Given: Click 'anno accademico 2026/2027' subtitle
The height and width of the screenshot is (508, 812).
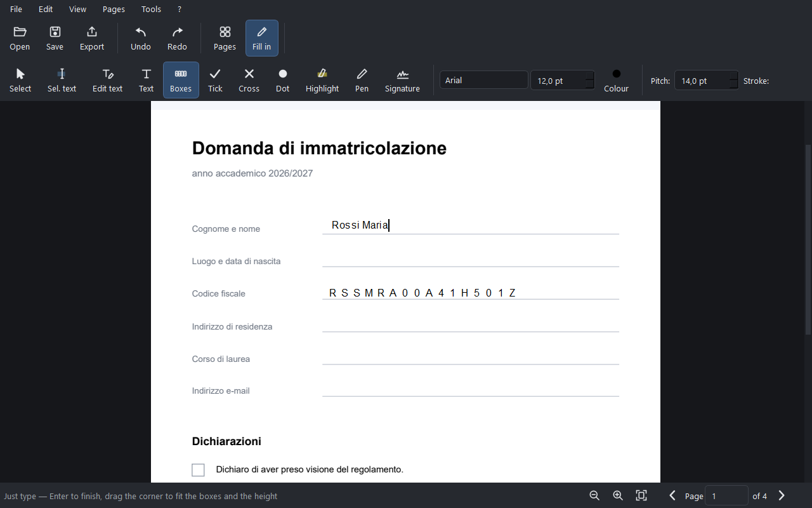Looking at the screenshot, I should 252,173.
